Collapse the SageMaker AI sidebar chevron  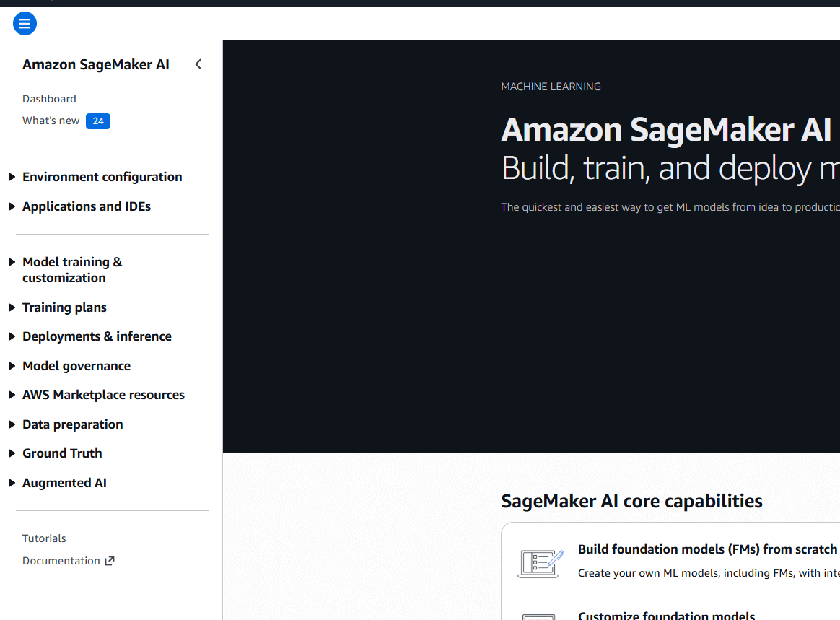click(x=198, y=64)
